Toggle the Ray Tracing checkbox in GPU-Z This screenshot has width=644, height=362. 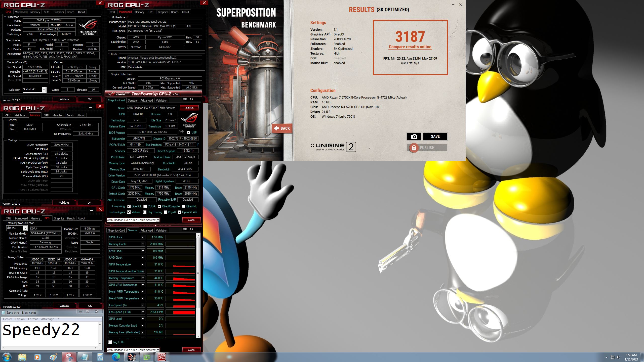145,212
